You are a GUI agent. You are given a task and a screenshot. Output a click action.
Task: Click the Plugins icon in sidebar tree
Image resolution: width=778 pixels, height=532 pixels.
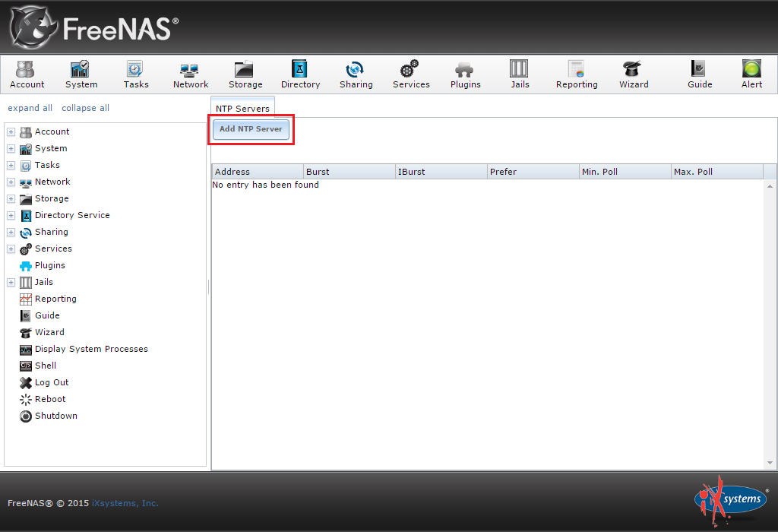[26, 266]
